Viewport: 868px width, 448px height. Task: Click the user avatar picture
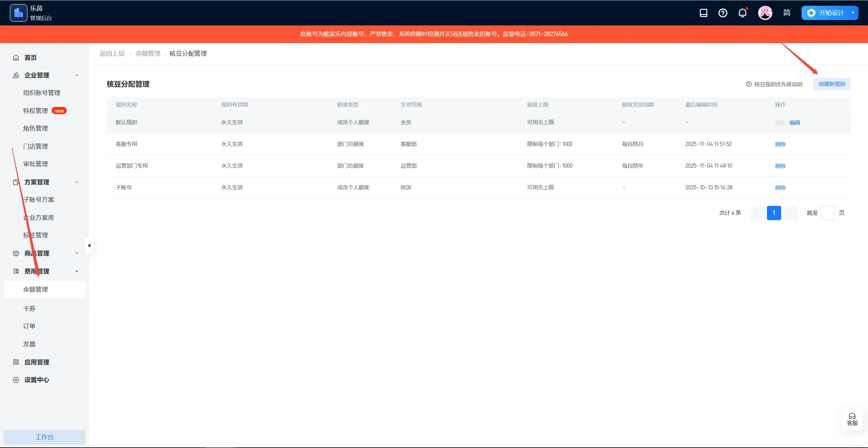(765, 13)
